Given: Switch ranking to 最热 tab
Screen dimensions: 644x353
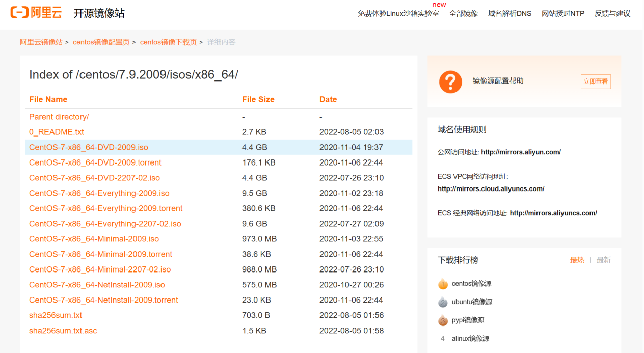Looking at the screenshot, I should (577, 260).
